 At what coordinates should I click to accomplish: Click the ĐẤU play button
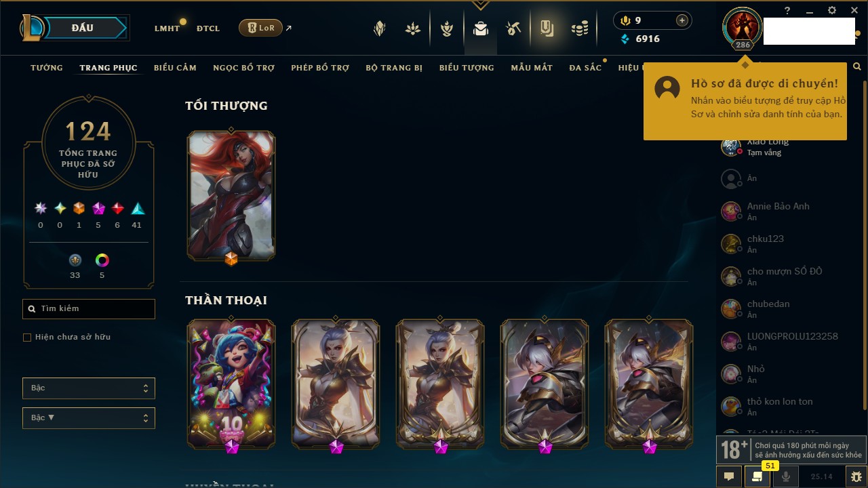(x=83, y=28)
